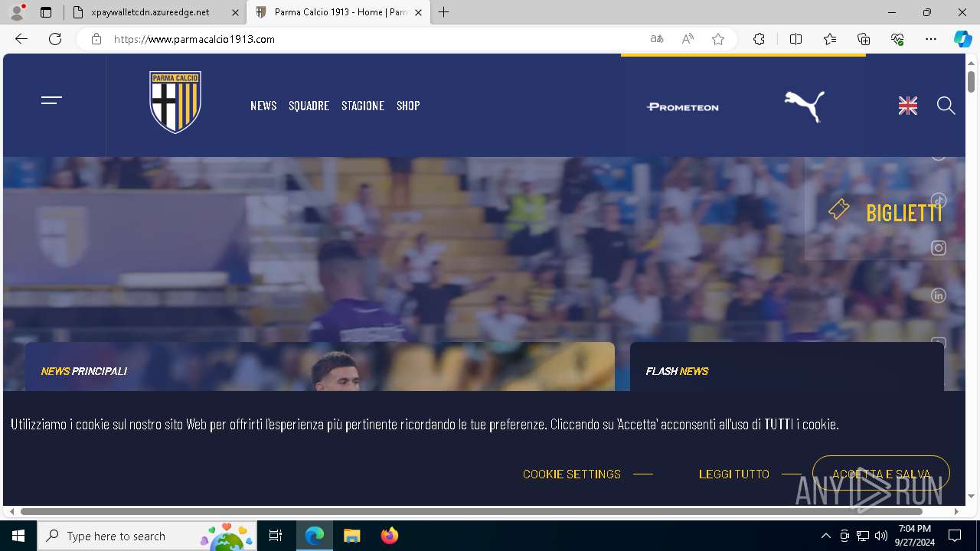
Task: Refresh the current page
Action: click(x=55, y=39)
